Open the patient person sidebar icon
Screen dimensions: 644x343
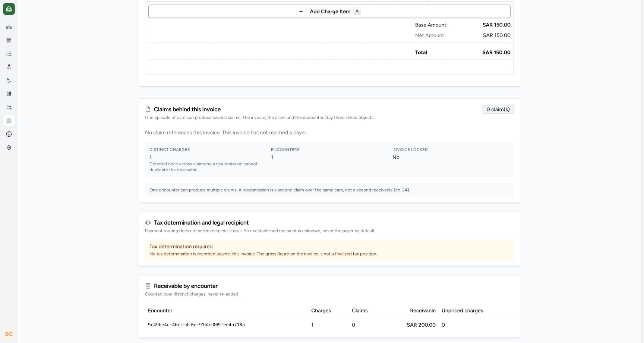pos(9,67)
